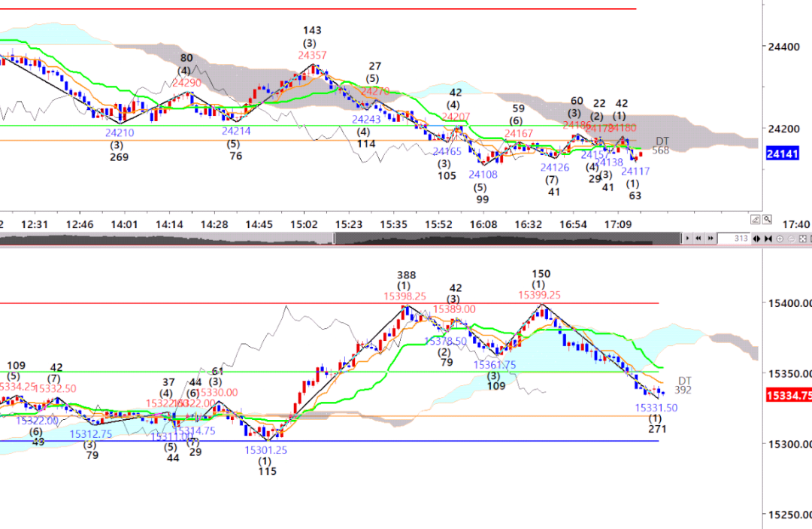Click the magnifier zoom icon
This screenshot has width=812, height=529.
pos(767,220)
